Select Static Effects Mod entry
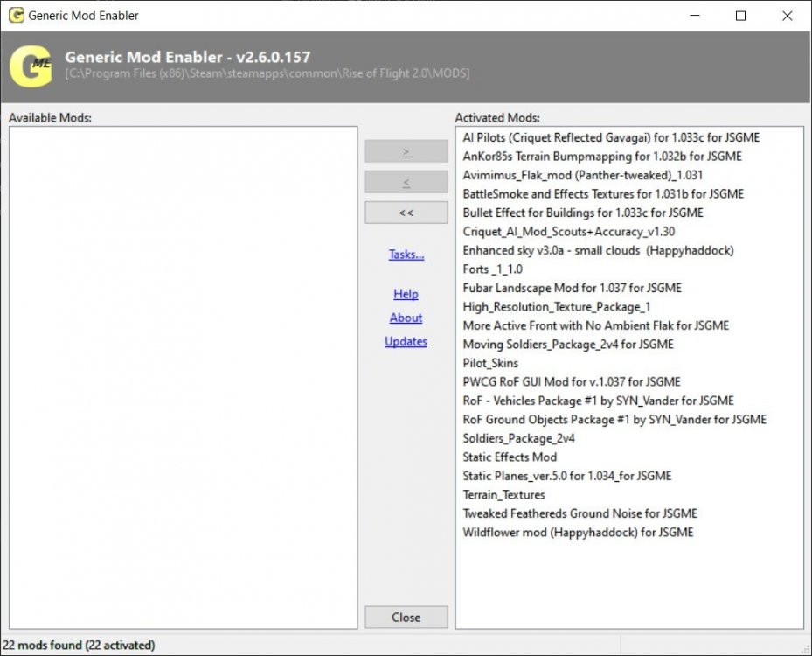Viewport: 812px width, 656px height. coord(510,457)
